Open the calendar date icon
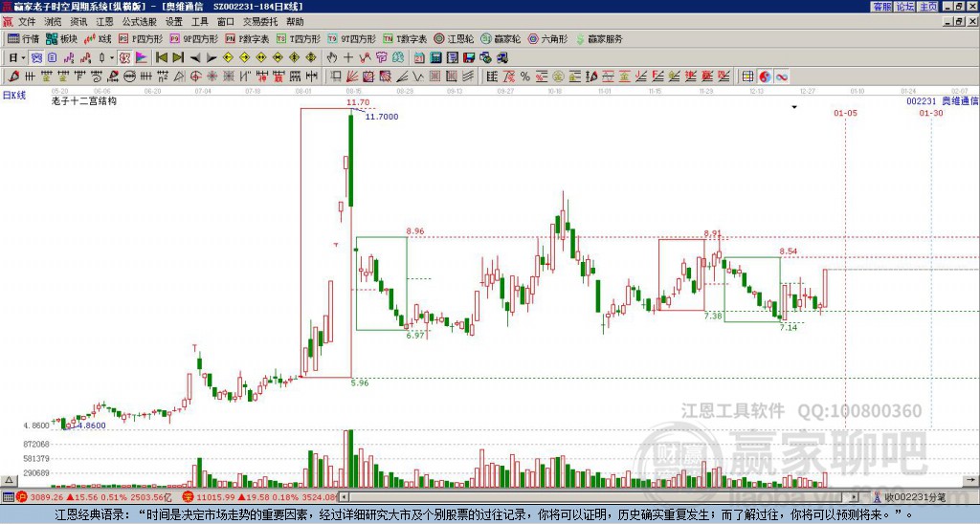 click(x=419, y=58)
